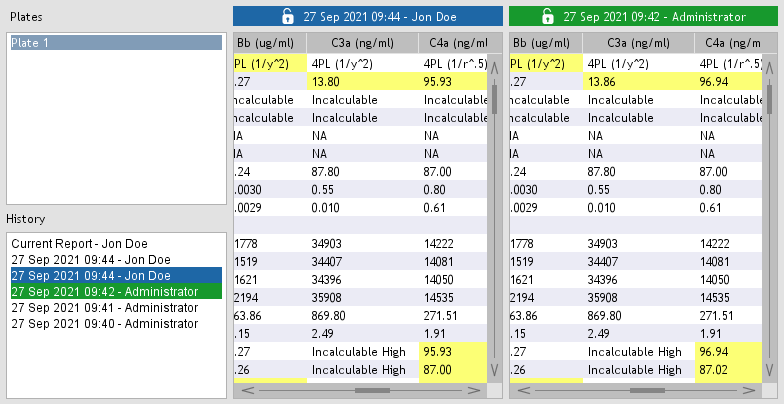The image size is (784, 404).
Task: Click 4PL (1/y^2) in Administrator C3a column
Action: pyautogui.click(x=639, y=64)
